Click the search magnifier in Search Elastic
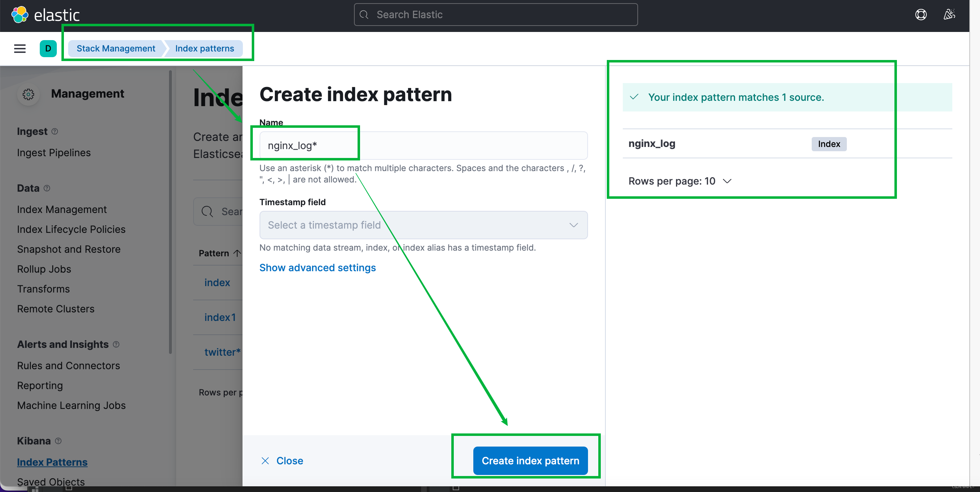980x492 pixels. click(x=364, y=15)
